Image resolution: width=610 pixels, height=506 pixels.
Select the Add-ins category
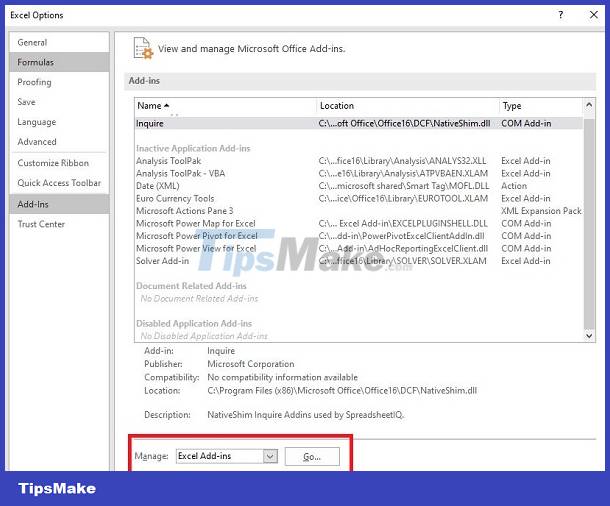click(x=59, y=204)
